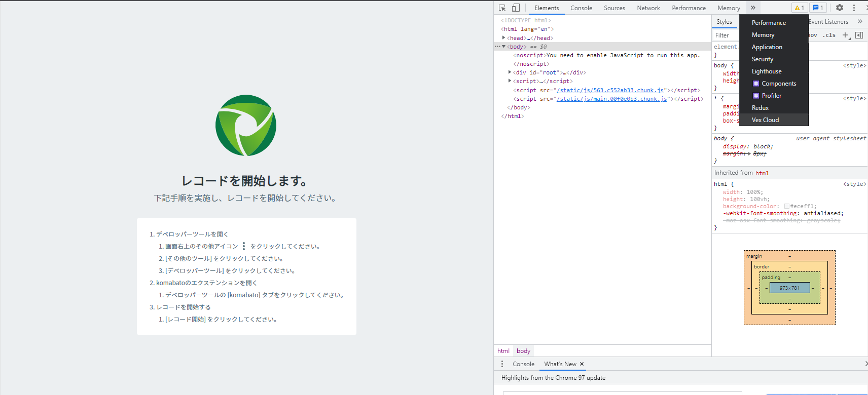This screenshot has width=868, height=395.
Task: Toggle .cls element classes button
Action: (829, 35)
